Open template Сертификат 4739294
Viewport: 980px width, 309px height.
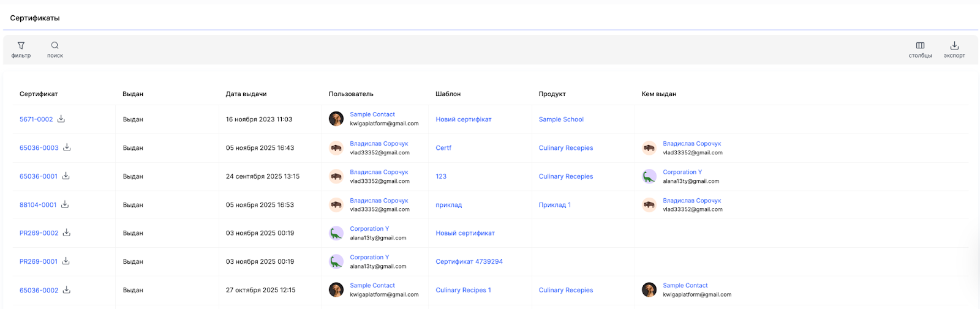pos(469,261)
